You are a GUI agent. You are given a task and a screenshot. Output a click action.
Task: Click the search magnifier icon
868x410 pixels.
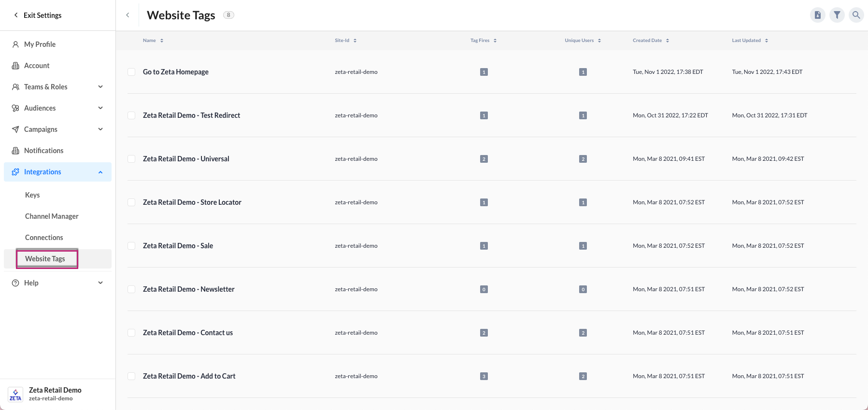(856, 15)
